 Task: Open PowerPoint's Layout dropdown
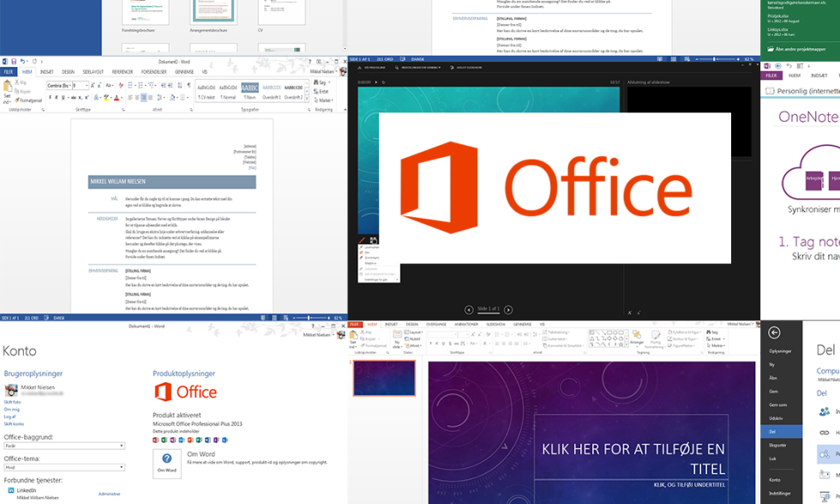click(412, 333)
